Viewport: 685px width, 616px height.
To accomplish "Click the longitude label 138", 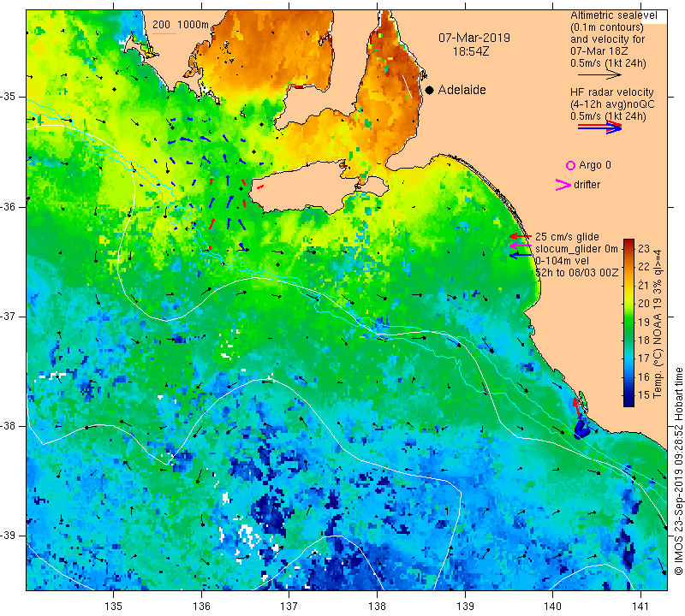I will point(377,606).
